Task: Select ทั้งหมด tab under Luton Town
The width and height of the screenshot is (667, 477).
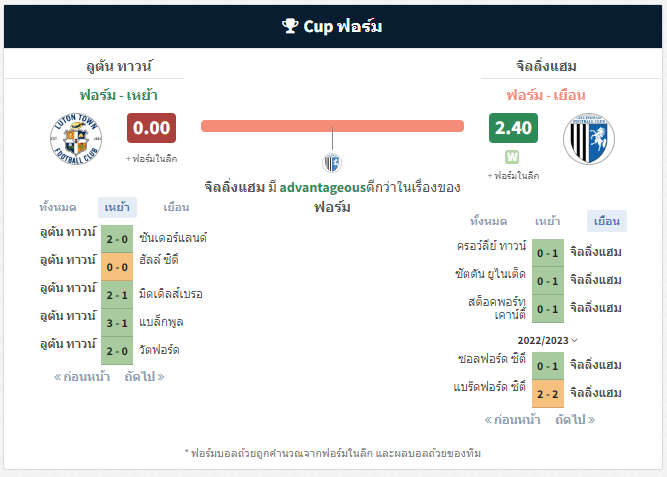Action: [x=58, y=208]
